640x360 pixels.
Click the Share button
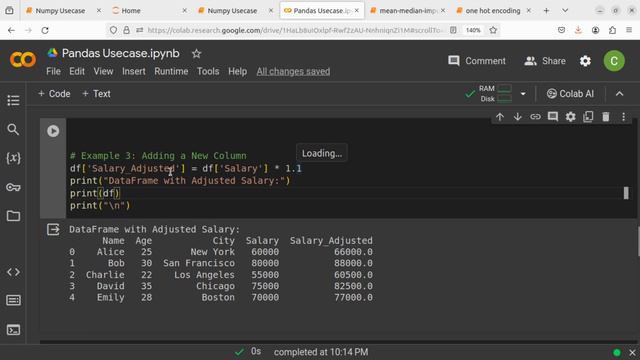point(545,61)
